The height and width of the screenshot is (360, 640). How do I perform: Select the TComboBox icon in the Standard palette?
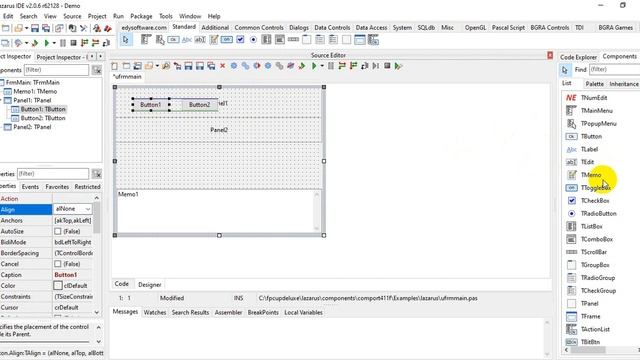point(280,40)
